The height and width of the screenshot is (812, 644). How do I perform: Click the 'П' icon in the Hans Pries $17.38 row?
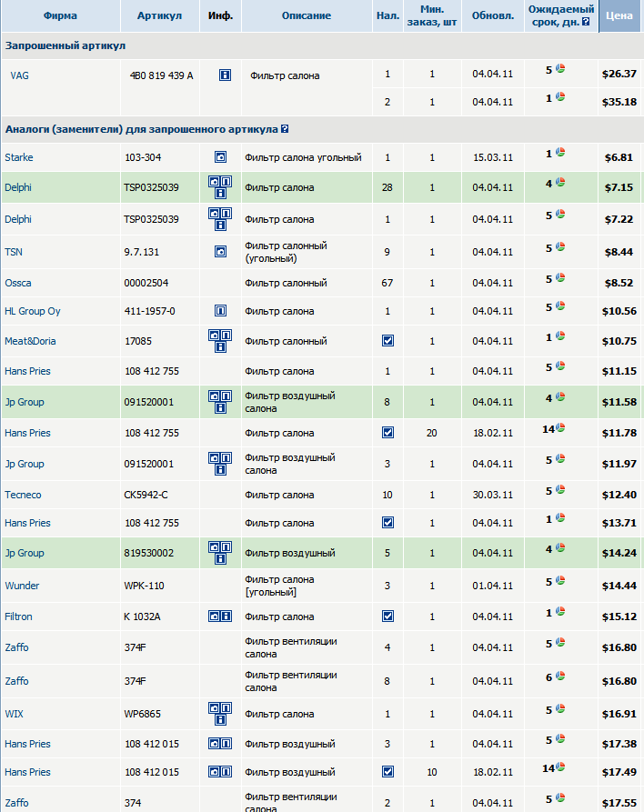pyautogui.click(x=226, y=744)
